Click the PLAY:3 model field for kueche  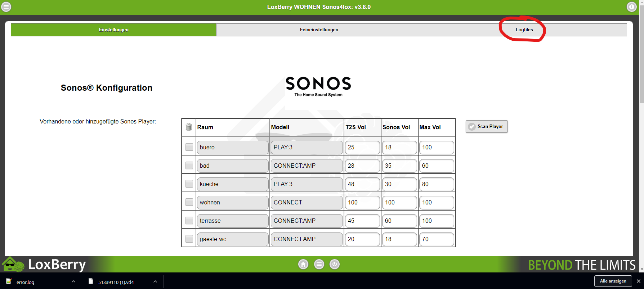(307, 184)
